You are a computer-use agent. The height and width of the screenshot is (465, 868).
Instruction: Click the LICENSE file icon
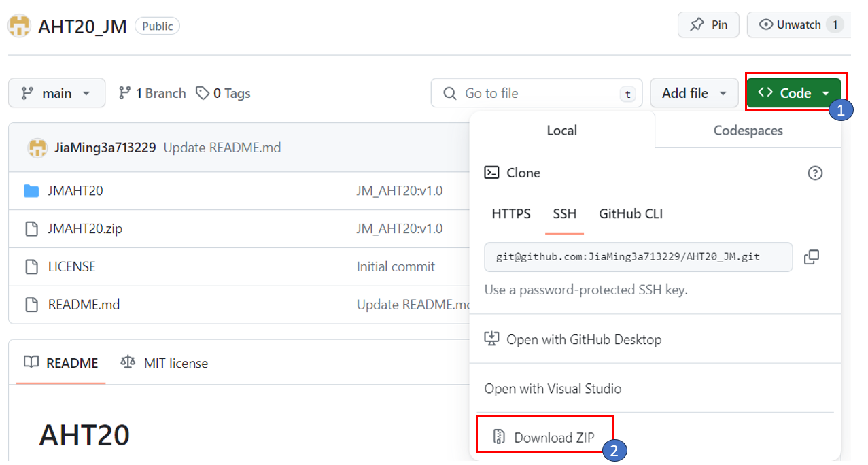[x=31, y=266]
